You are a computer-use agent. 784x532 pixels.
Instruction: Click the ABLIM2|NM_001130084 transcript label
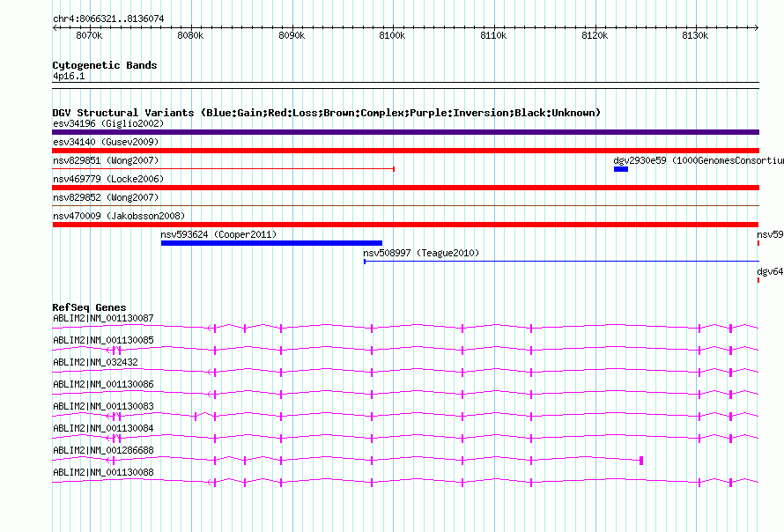coord(103,428)
